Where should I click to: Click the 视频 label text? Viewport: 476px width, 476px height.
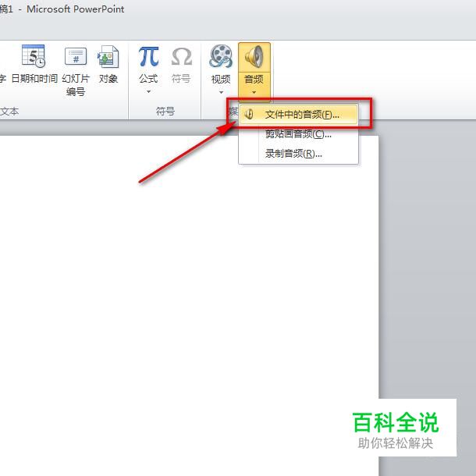coord(221,80)
